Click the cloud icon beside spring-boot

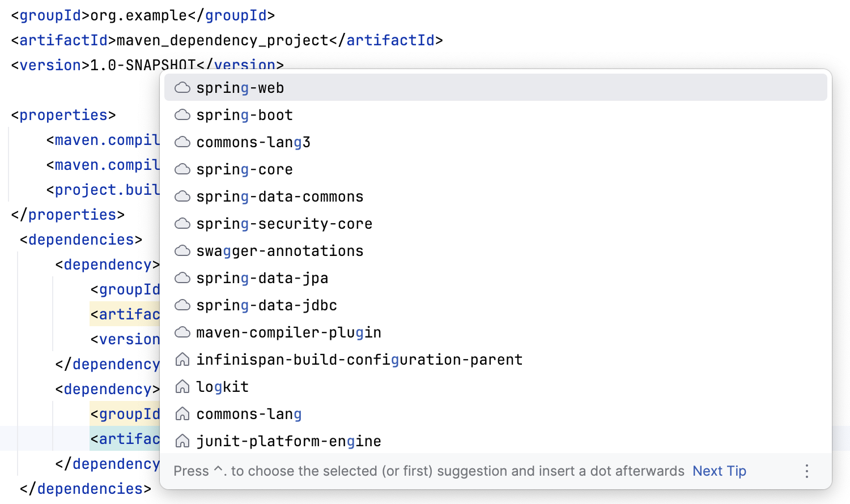(182, 115)
